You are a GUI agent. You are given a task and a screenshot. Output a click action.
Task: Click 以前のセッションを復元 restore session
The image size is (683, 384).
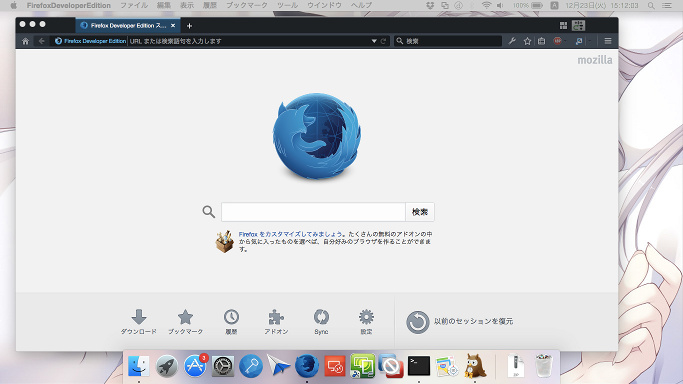(x=473, y=321)
